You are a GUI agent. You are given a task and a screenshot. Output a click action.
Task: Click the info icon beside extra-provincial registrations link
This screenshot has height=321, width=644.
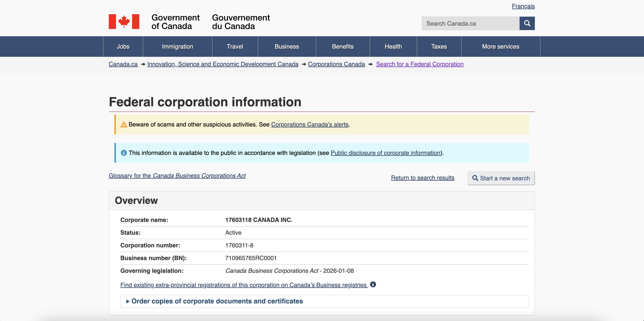coord(373,284)
